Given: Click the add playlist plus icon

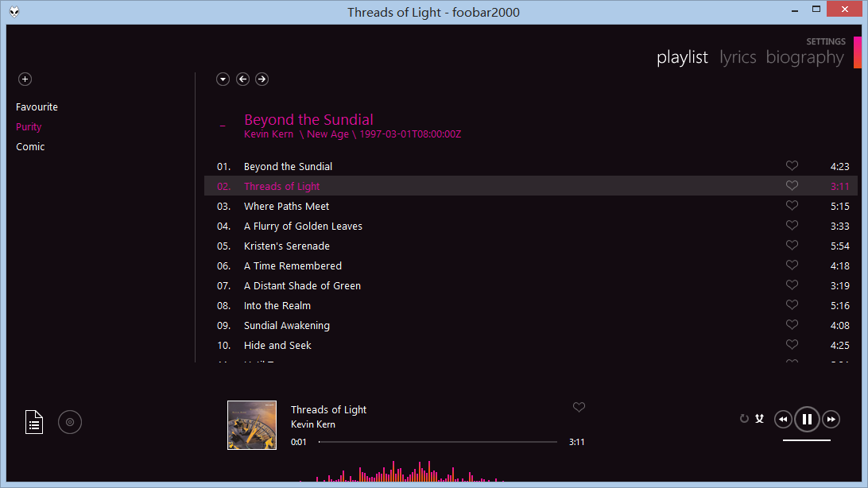Looking at the screenshot, I should [25, 79].
